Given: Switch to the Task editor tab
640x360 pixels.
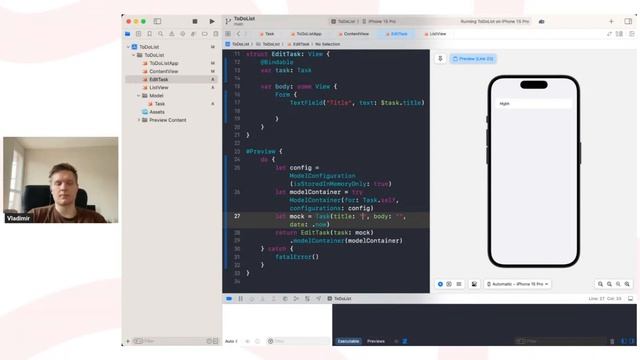Looking at the screenshot, I should point(267,34).
